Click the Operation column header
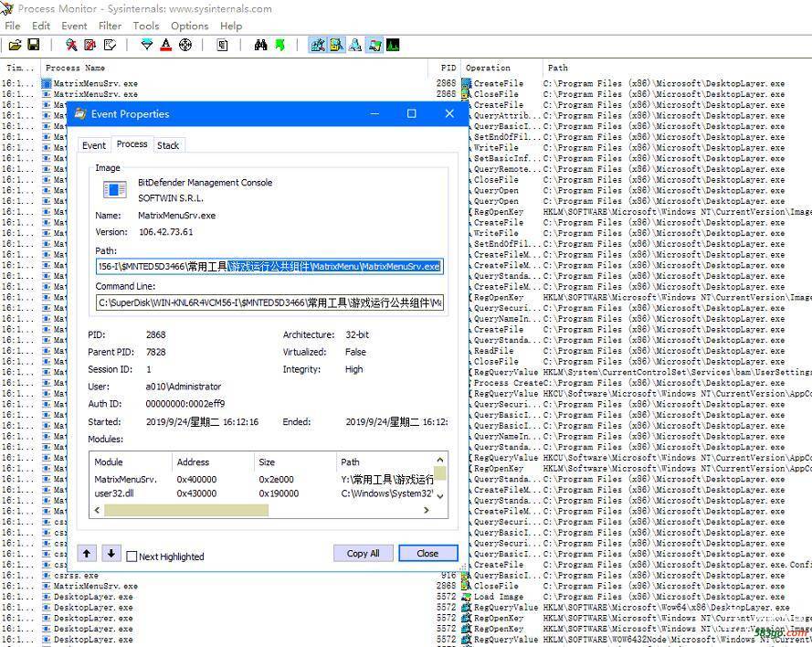 [x=502, y=68]
